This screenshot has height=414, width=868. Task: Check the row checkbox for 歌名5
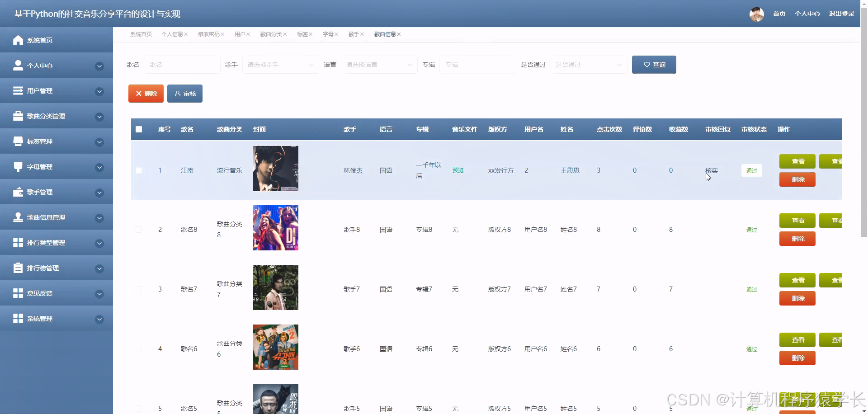[139, 409]
